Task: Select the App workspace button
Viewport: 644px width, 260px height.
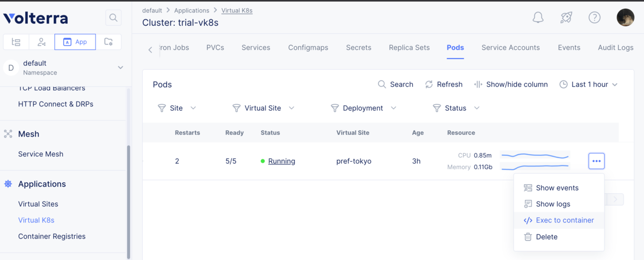Action: point(75,42)
